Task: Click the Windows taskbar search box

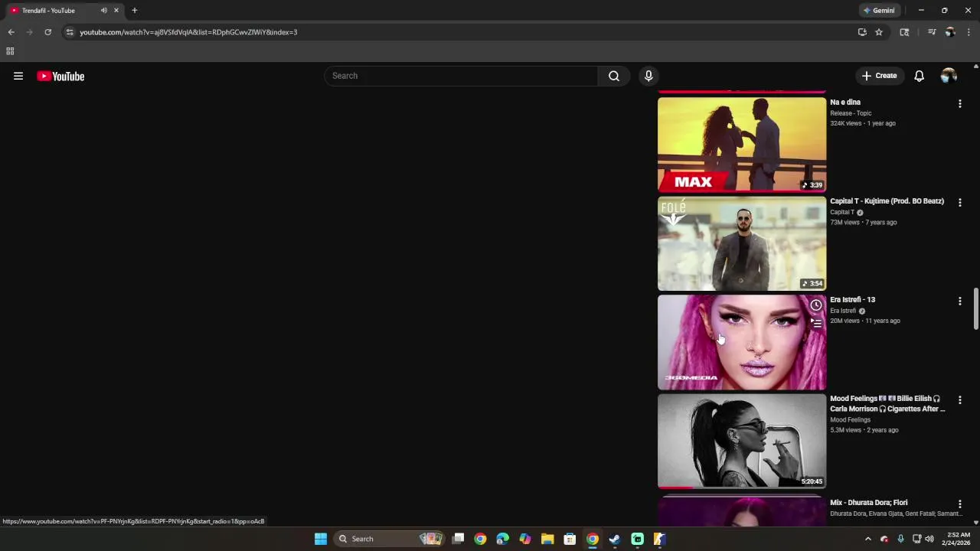Action: point(390,539)
